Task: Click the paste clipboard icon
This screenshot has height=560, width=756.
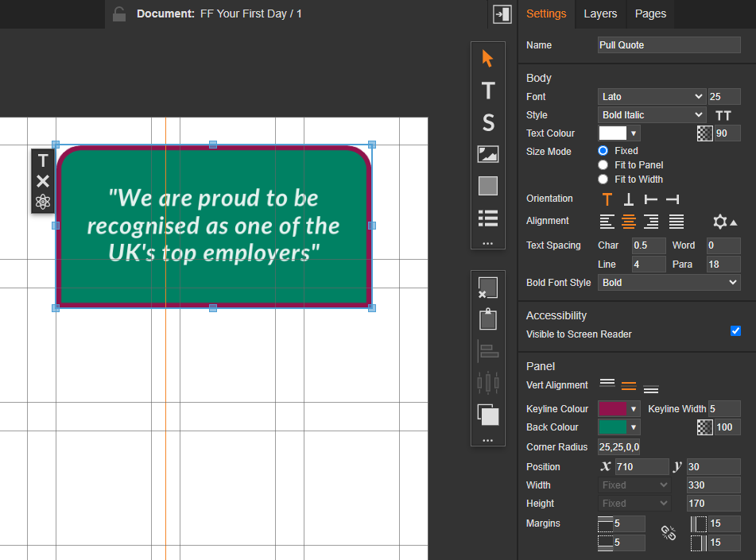Action: point(488,319)
